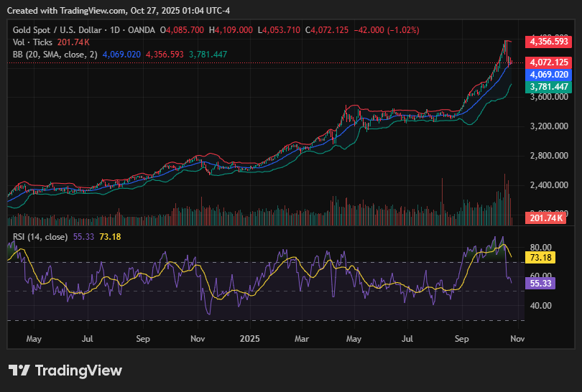
Task: Click the Mar label on the time axis
Action: click(x=302, y=337)
